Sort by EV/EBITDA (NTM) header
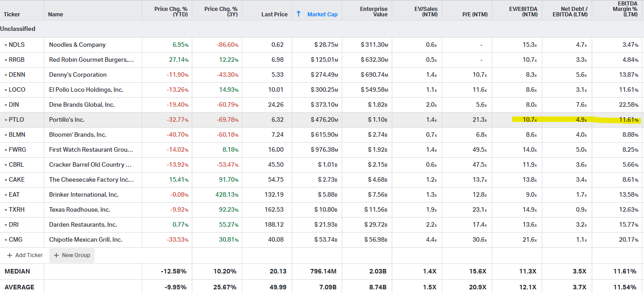 click(523, 11)
